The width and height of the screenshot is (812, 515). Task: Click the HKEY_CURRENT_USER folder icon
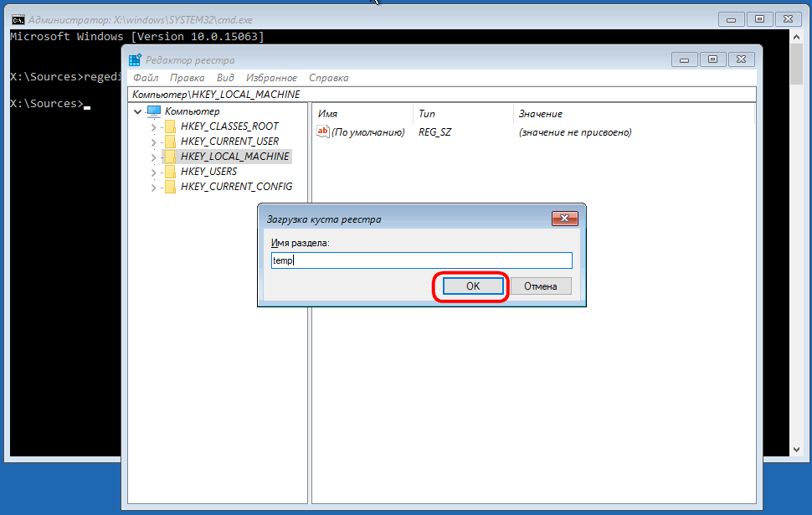170,142
